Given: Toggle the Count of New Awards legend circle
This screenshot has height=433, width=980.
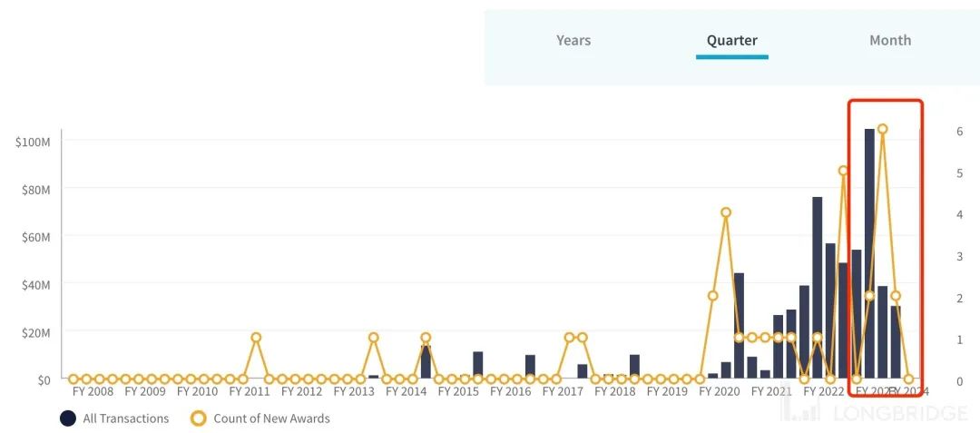Looking at the screenshot, I should coord(198,418).
